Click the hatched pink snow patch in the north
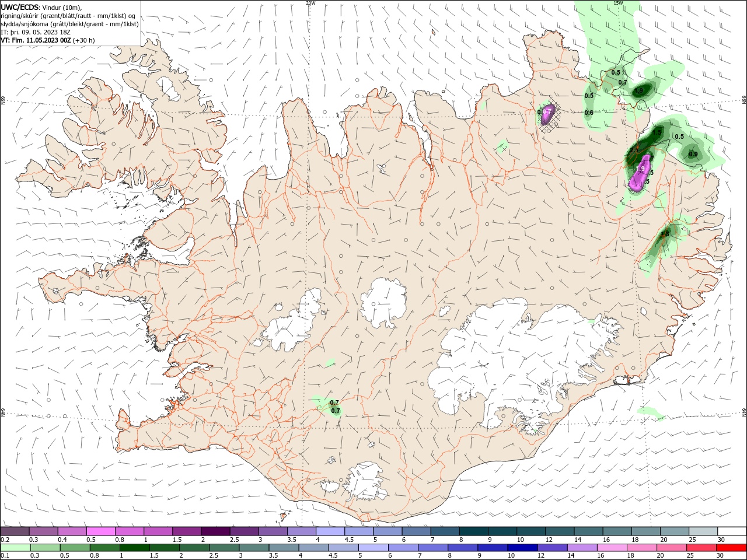Image resolution: width=747 pixels, height=560 pixels. click(x=547, y=116)
